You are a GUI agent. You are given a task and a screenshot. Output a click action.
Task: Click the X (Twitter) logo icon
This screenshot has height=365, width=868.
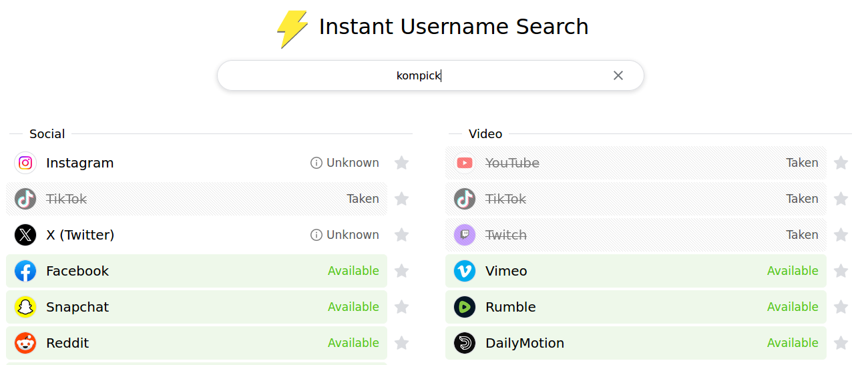coord(25,235)
